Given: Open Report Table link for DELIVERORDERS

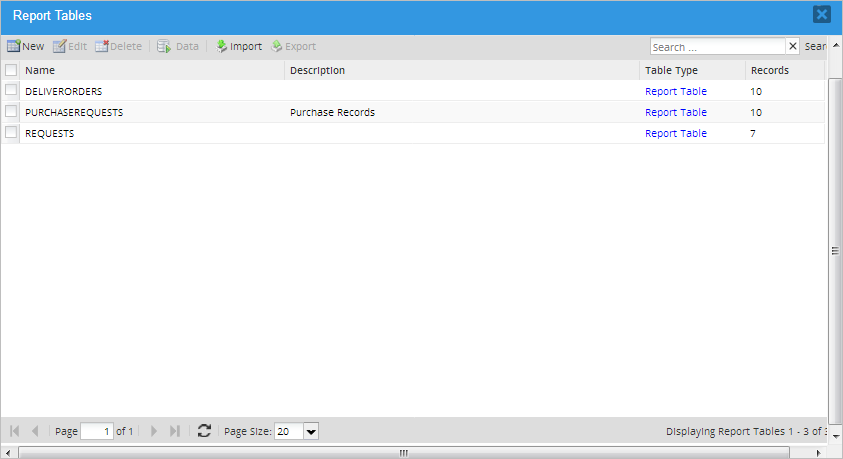Looking at the screenshot, I should [x=675, y=91].
